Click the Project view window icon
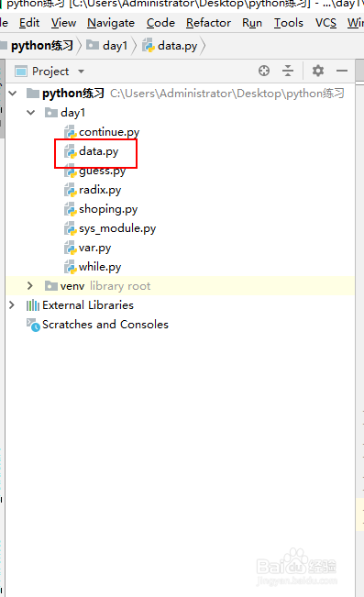Viewport: 364px width, 597px height. [21, 72]
